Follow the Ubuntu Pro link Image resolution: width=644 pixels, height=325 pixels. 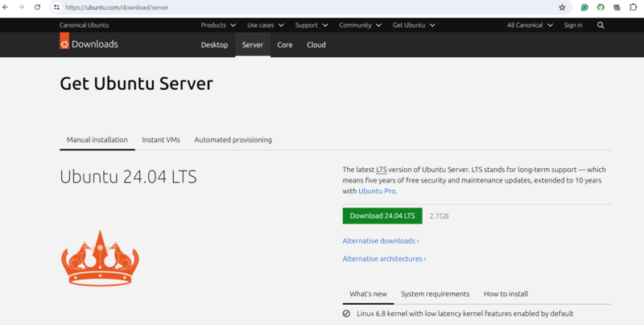pos(377,191)
